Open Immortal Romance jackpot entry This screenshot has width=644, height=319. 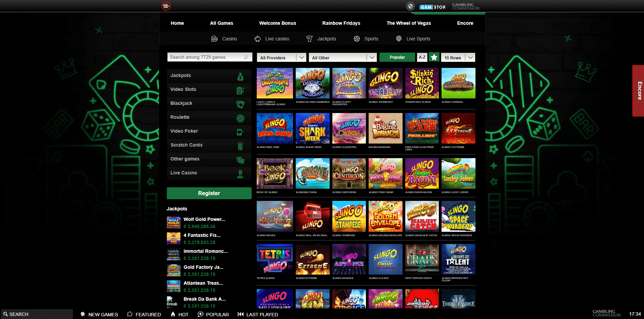tap(197, 255)
